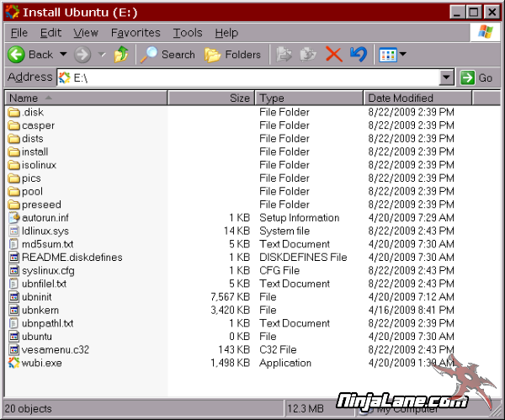The width and height of the screenshot is (505, 420).
Task: Click the red Delete X icon
Action: [333, 54]
